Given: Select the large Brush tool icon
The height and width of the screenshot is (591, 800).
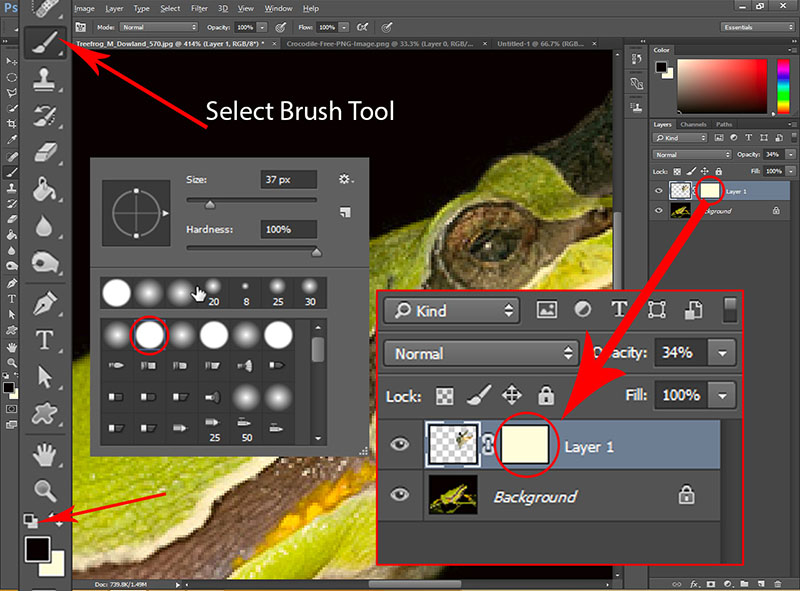Looking at the screenshot, I should (44, 45).
